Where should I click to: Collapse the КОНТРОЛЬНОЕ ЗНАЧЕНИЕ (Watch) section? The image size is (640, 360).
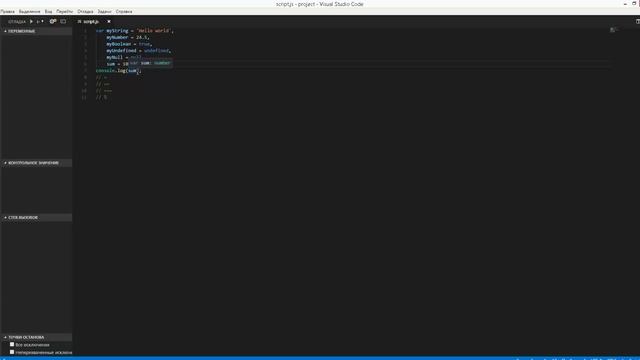click(37, 163)
